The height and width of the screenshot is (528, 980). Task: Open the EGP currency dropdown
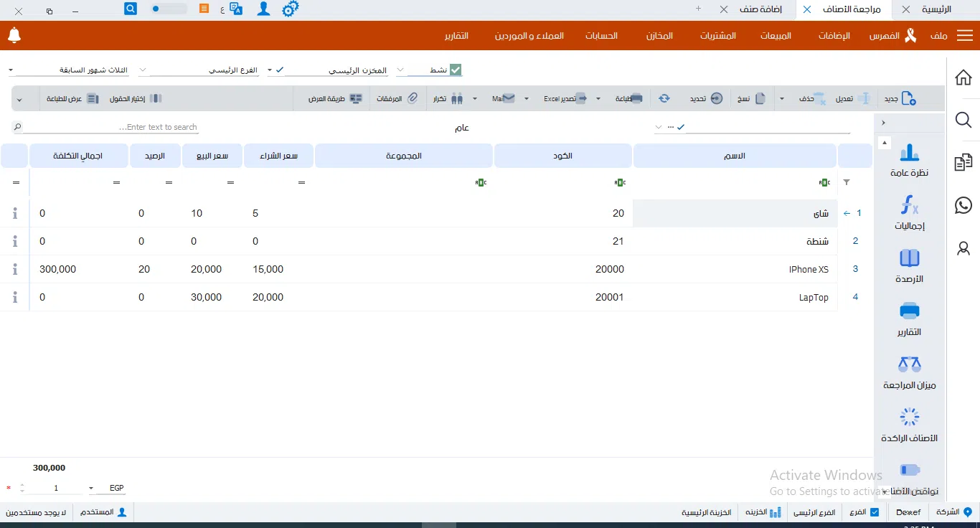91,489
